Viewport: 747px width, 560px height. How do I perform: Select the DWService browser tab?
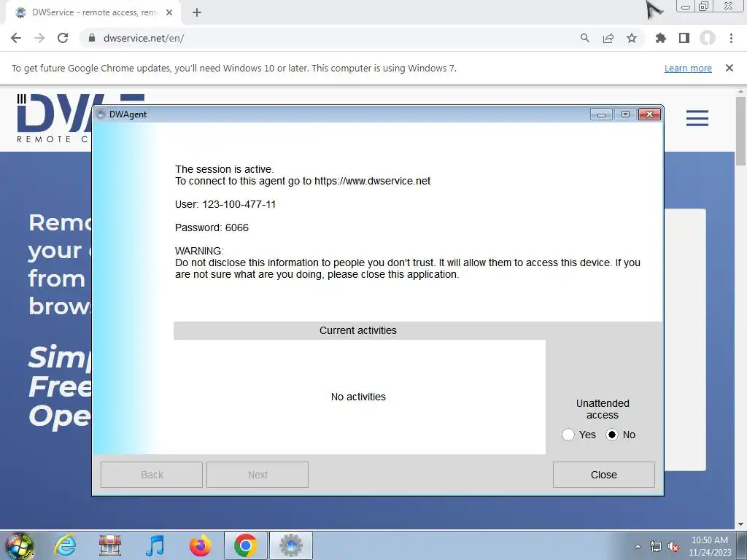pyautogui.click(x=93, y=13)
